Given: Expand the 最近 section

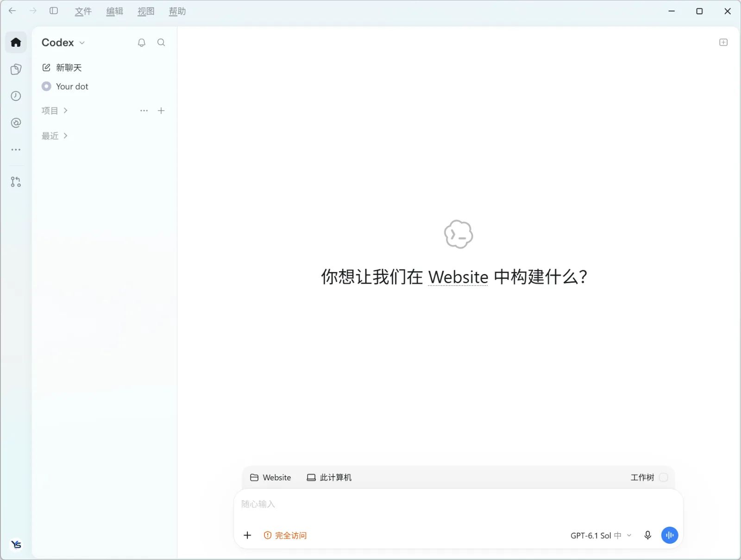Looking at the screenshot, I should 55,136.
